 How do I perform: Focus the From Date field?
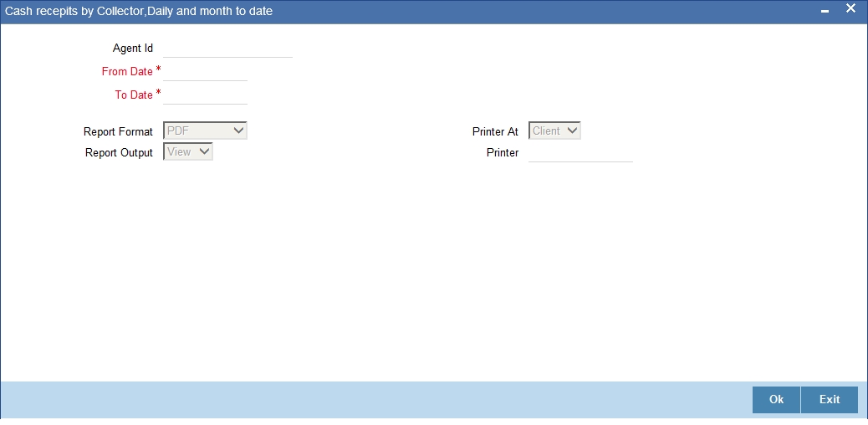tap(205, 71)
